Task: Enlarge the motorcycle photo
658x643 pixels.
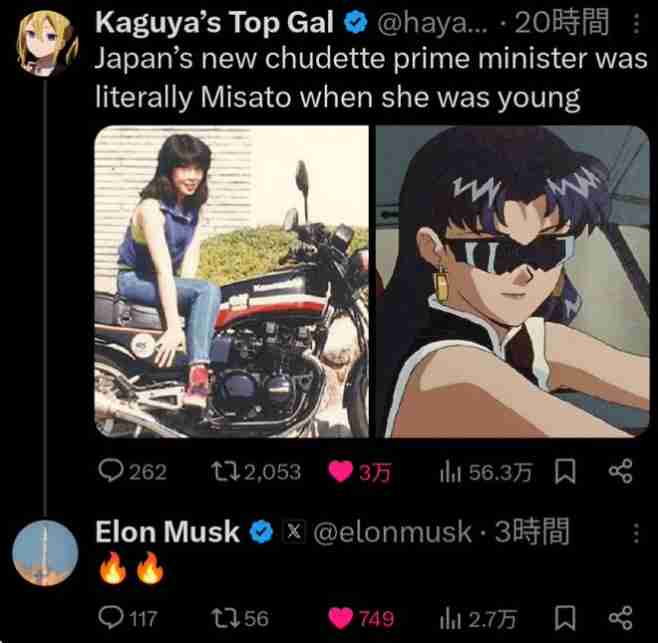Action: pos(231,281)
